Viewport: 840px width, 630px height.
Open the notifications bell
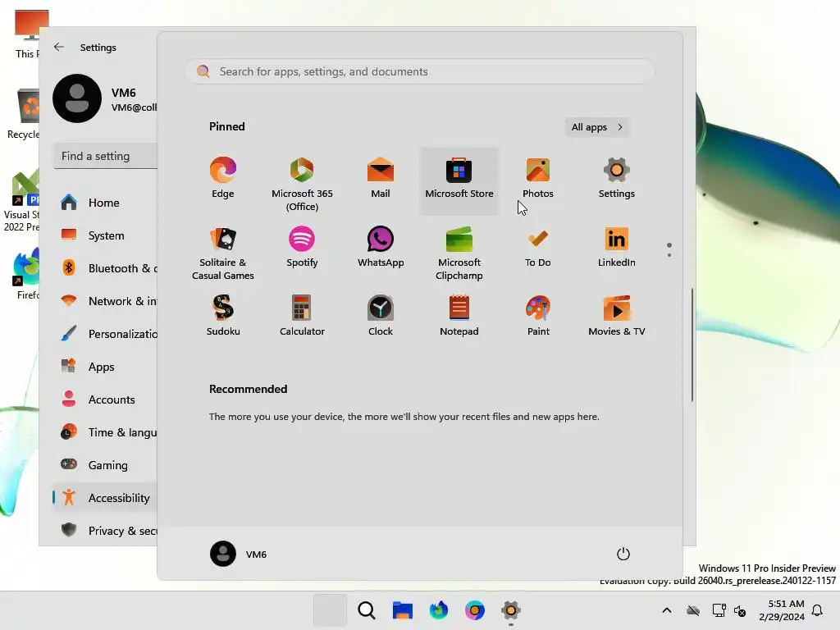[818, 610]
